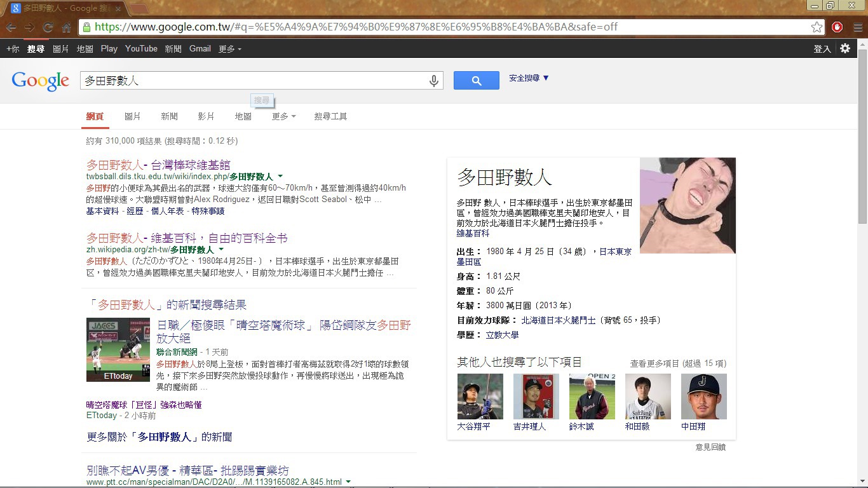Reload the page with the refresh icon

pos(48,27)
